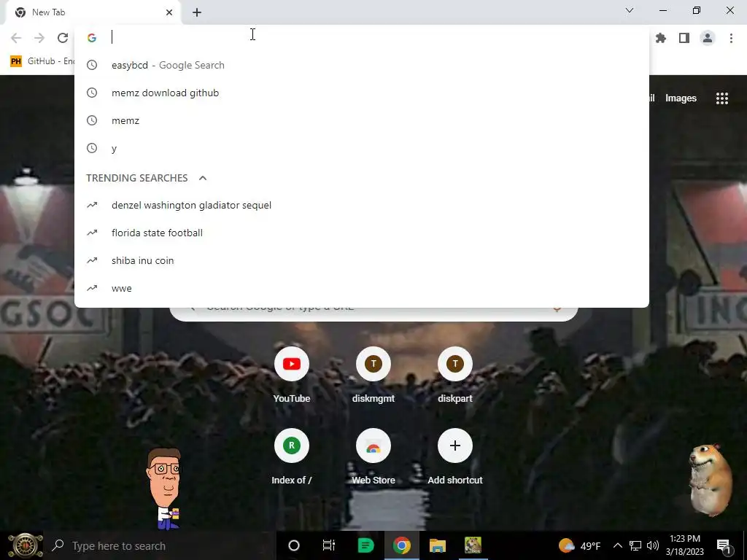
Task: Choose trending search florida state football
Action: coord(362,233)
